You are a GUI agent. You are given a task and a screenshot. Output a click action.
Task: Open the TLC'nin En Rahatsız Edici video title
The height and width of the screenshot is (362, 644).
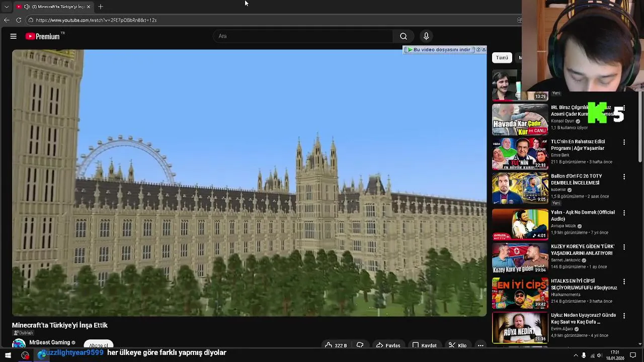point(578,145)
